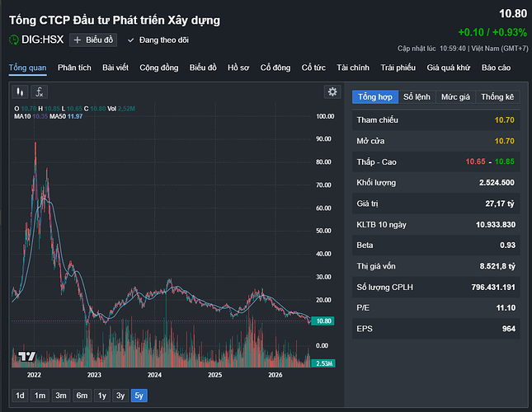Go to the Biểu đồ navigation tab
The width and height of the screenshot is (532, 412).
203,68
